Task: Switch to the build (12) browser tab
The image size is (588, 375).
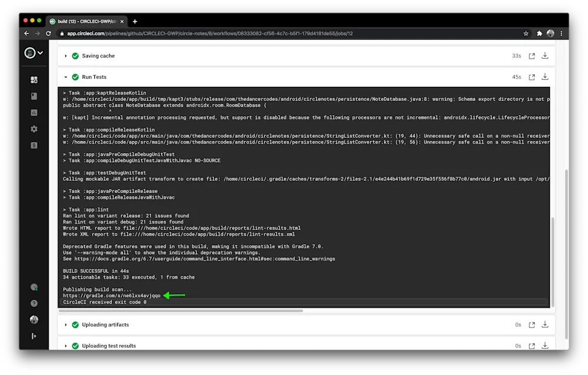Action: coord(85,21)
